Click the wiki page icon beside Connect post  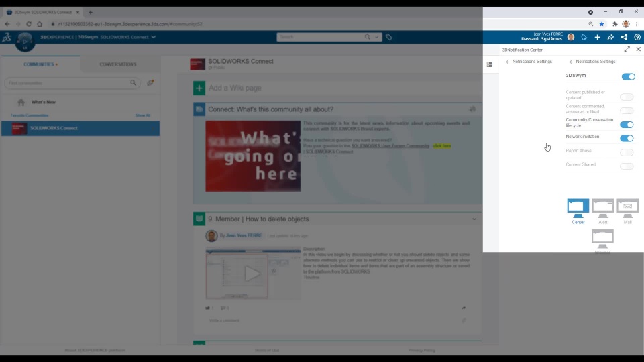pos(199,109)
